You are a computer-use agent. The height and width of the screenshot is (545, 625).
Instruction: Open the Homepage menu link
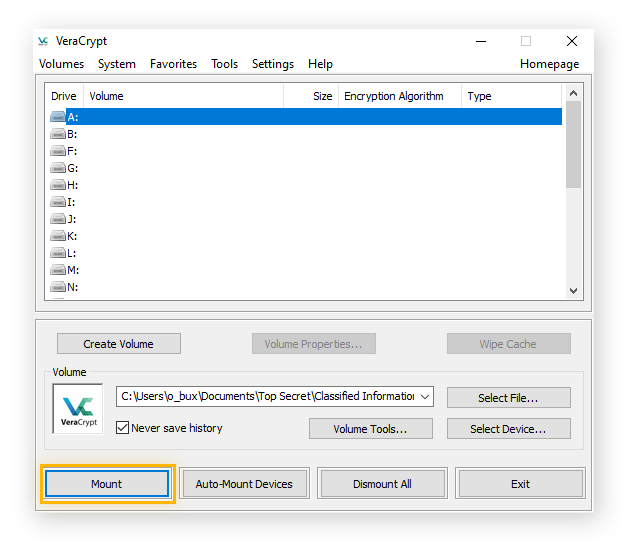[549, 64]
